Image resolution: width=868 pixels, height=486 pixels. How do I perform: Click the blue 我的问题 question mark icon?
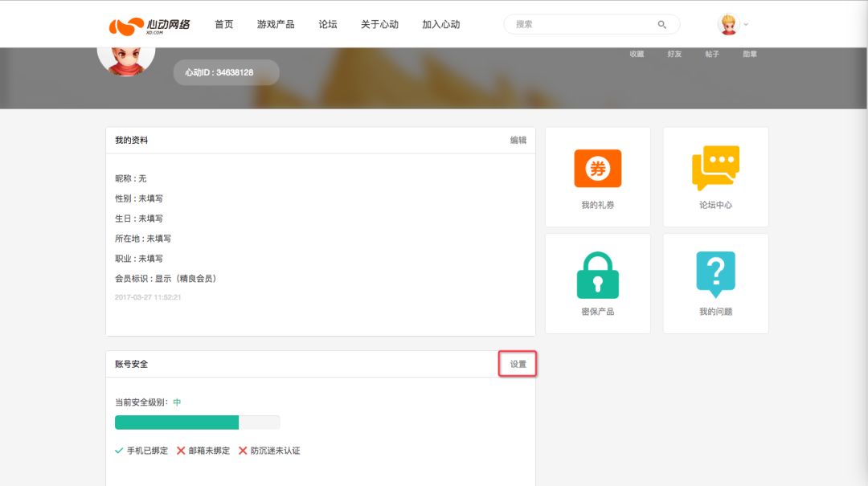(x=716, y=275)
